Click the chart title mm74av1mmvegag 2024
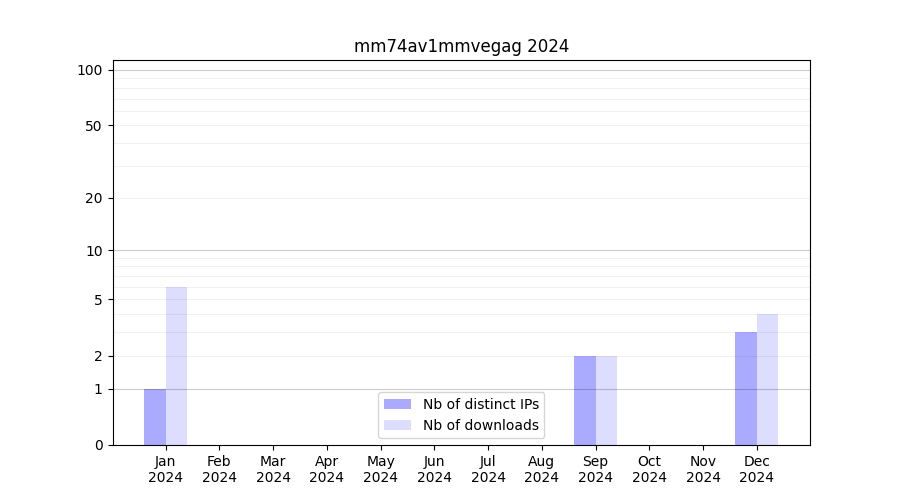Screen dimensions: 900x500 tap(461, 46)
